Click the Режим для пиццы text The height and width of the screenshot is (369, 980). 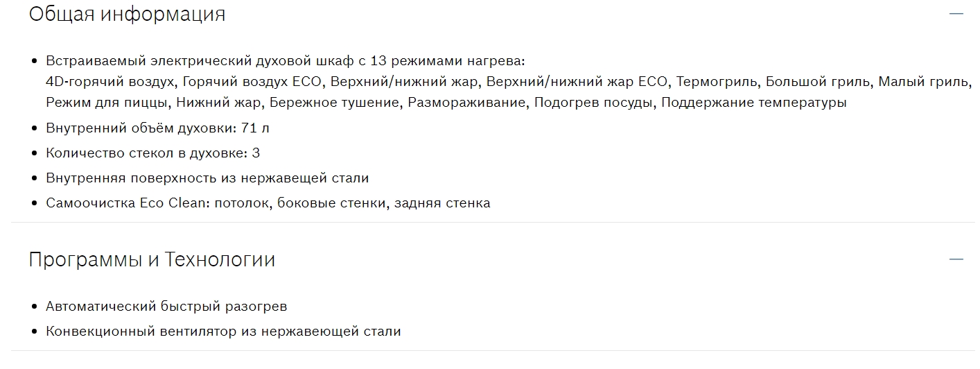107,103
